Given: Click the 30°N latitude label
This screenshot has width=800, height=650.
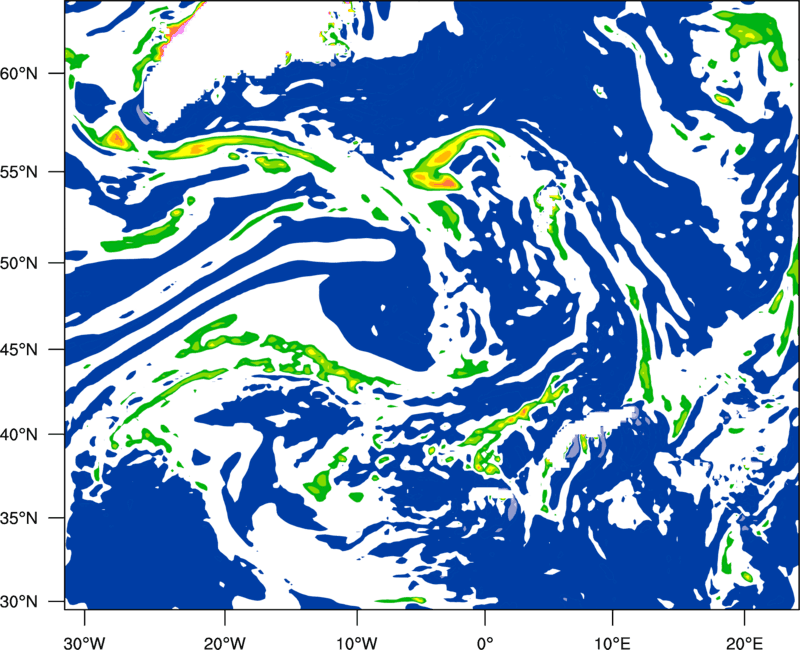Looking at the screenshot, I should (x=19, y=602).
